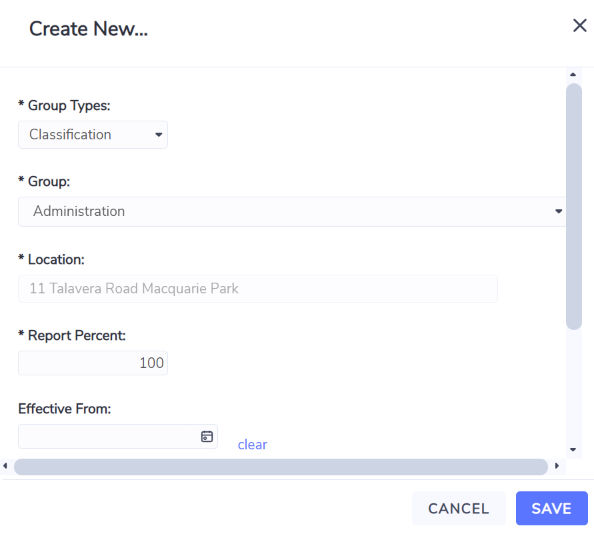Click the vertical scrollbar up arrow

573,75
